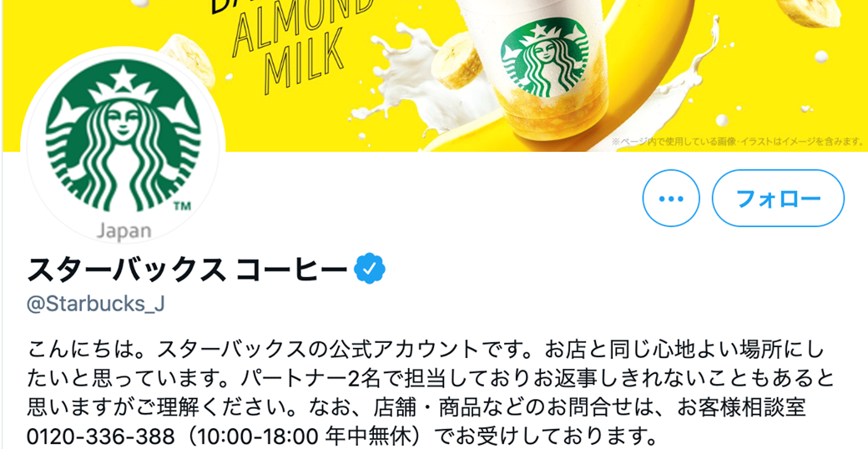868x449 pixels.
Task: Click the MILK text in the banner
Action: tap(303, 61)
